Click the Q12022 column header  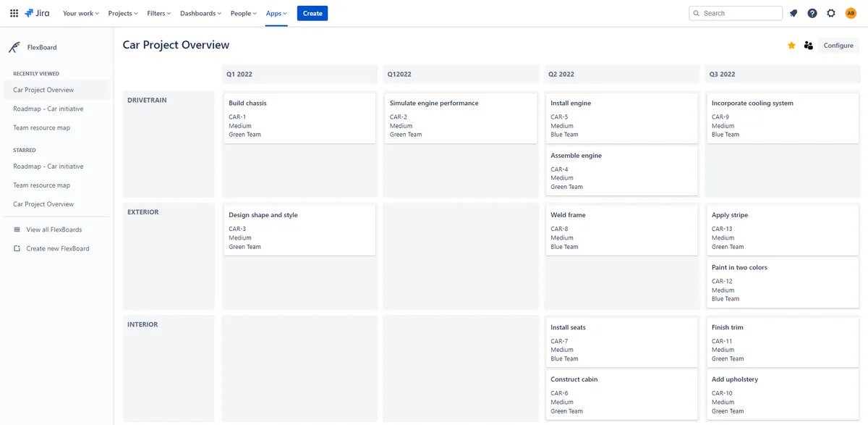click(461, 74)
